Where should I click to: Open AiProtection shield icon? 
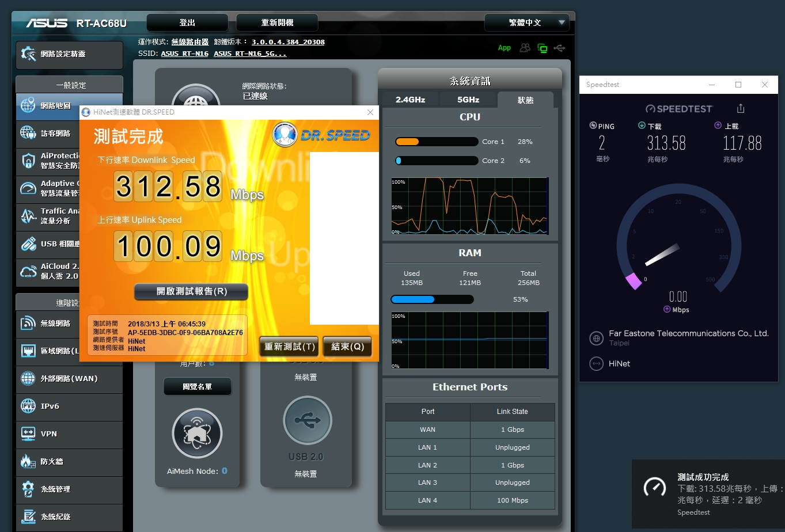[28, 161]
